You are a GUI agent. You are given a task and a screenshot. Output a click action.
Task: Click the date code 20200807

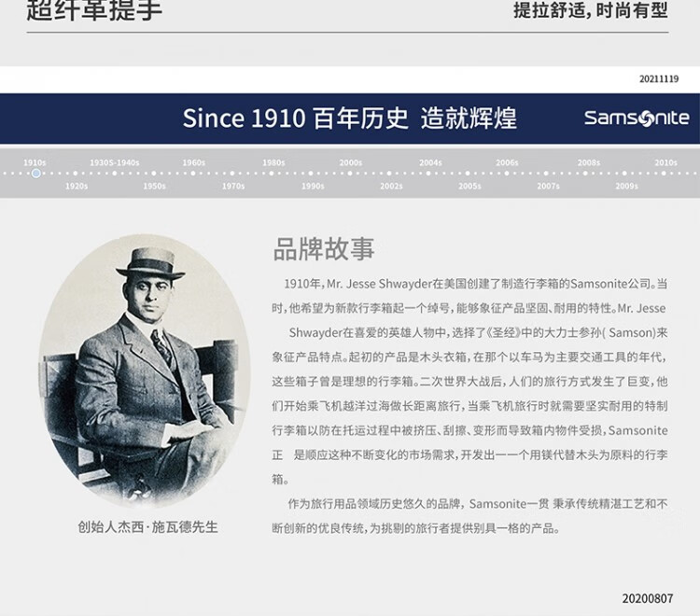[x=648, y=598]
